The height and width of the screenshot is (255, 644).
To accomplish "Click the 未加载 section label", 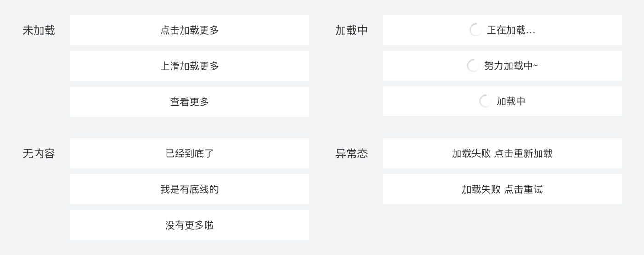I will pos(39,30).
